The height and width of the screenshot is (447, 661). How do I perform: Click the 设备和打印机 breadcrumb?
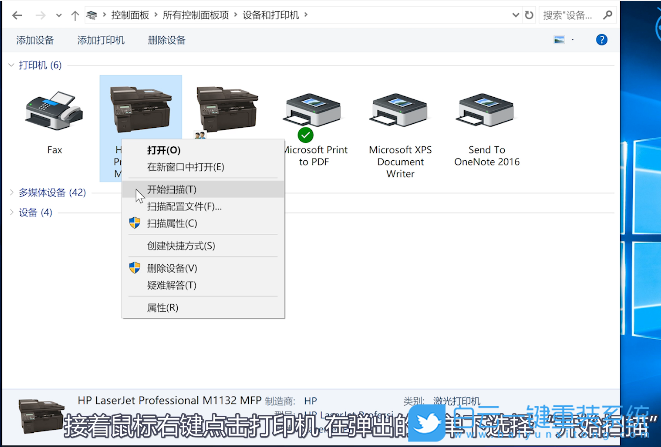tap(271, 15)
